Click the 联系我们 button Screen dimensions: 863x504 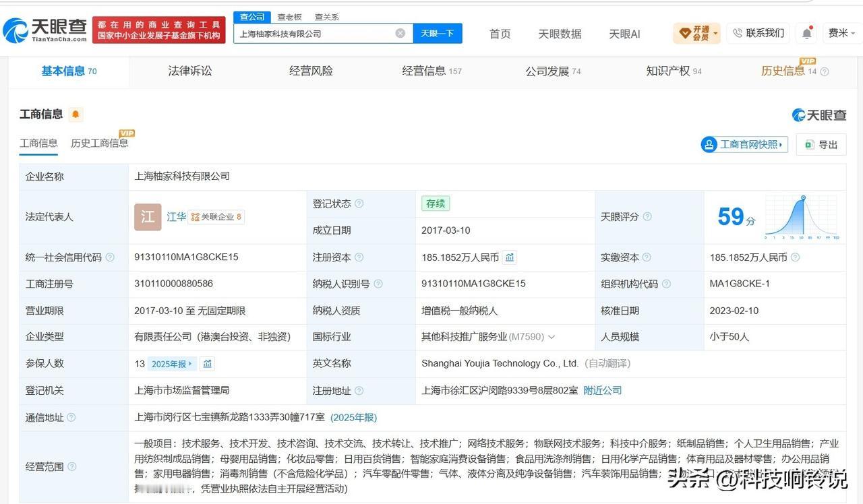click(x=758, y=33)
